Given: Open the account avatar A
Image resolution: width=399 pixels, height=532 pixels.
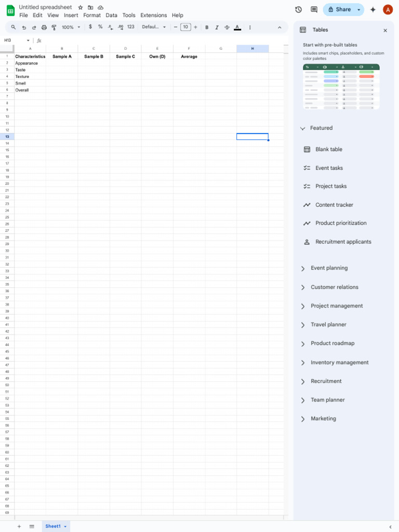Looking at the screenshot, I should pos(388,9).
